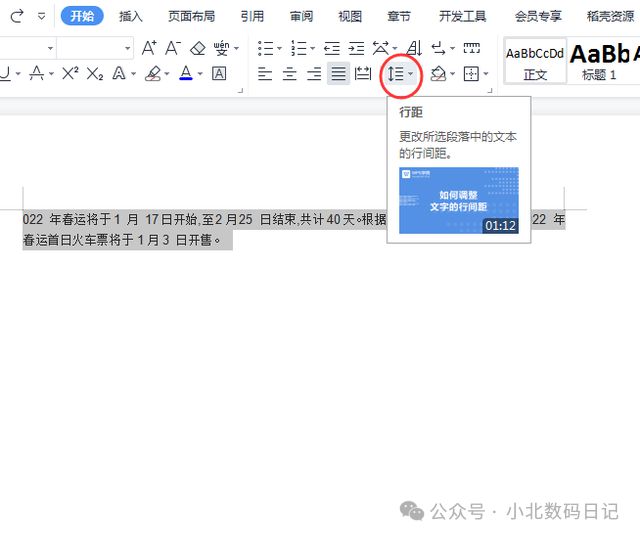Increase font size with A+ icon
This screenshot has width=640, height=538.
[149, 48]
